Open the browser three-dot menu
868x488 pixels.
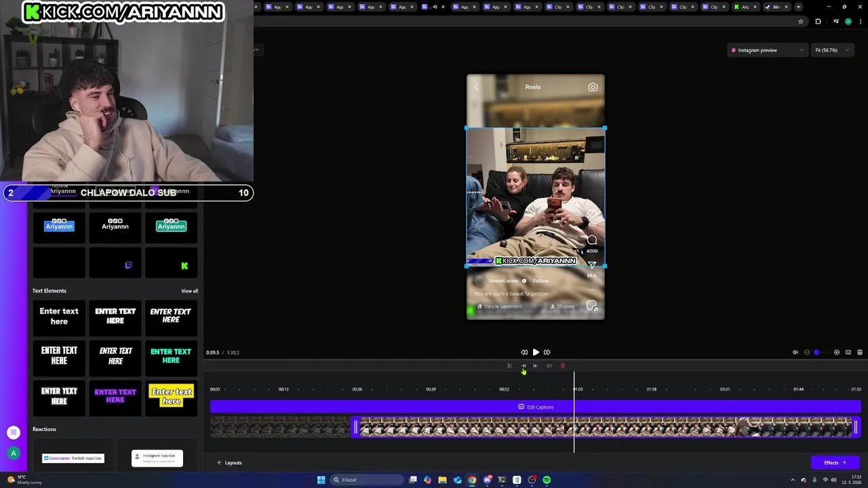tap(859, 21)
